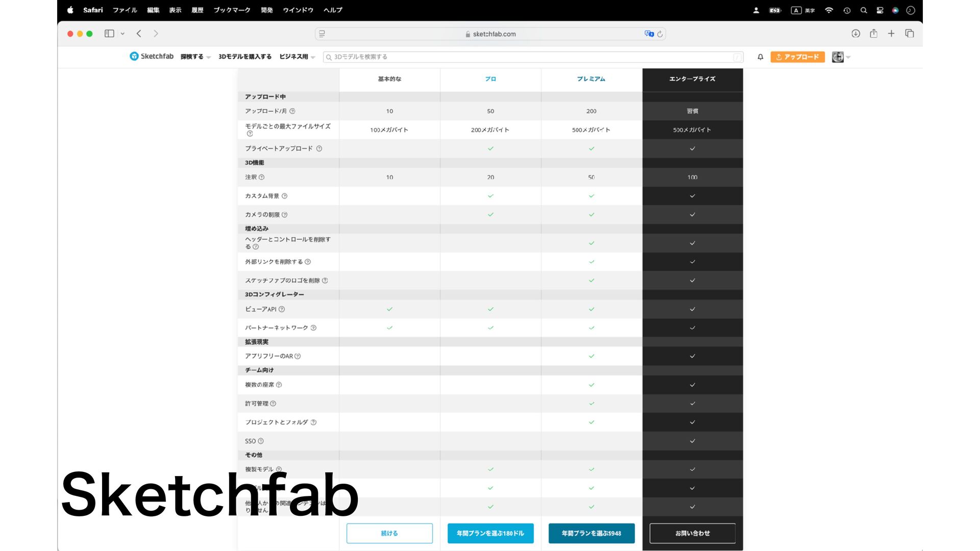This screenshot has width=980, height=551.
Task: Click the Safari sidebar toggle icon
Action: click(x=109, y=34)
